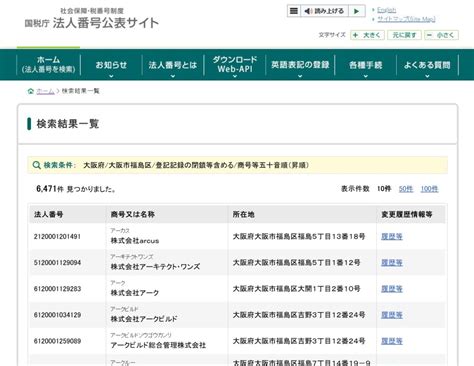
Task: Click company name 株式会社アークビルド
Action: [x=144, y=319]
